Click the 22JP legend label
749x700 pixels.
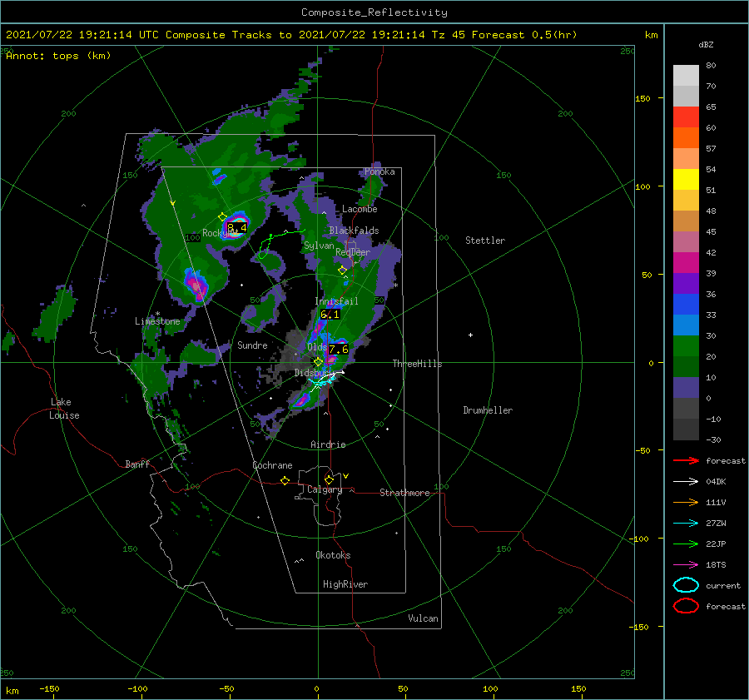point(716,544)
